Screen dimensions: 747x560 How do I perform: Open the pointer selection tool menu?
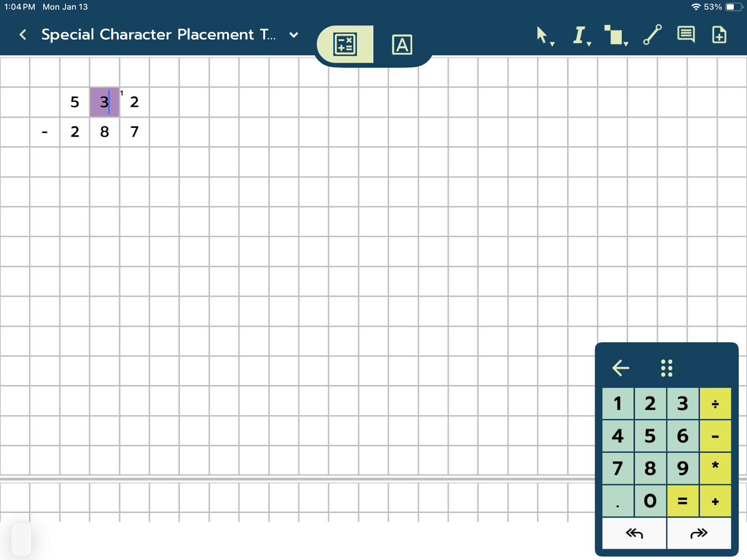[543, 35]
